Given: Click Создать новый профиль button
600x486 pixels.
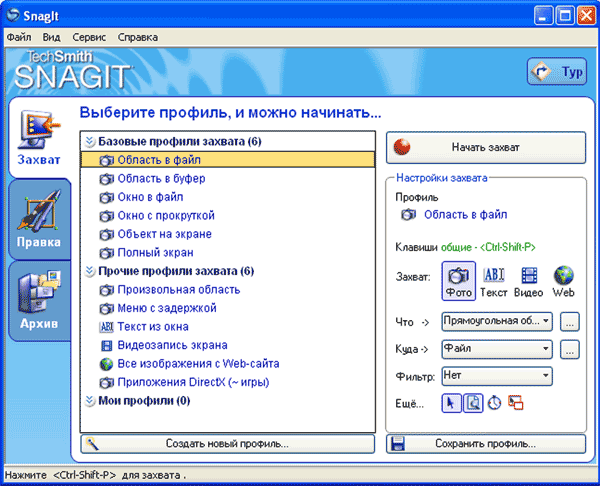Looking at the screenshot, I should pyautogui.click(x=227, y=444).
